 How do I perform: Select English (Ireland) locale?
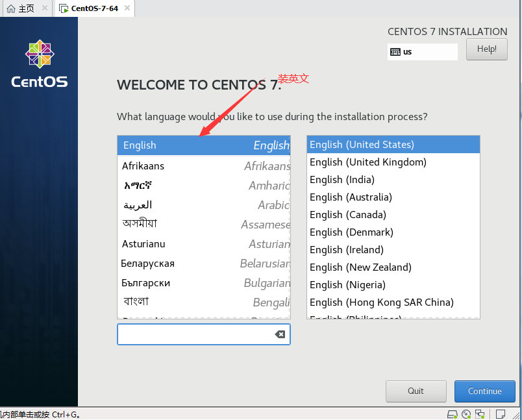393,250
